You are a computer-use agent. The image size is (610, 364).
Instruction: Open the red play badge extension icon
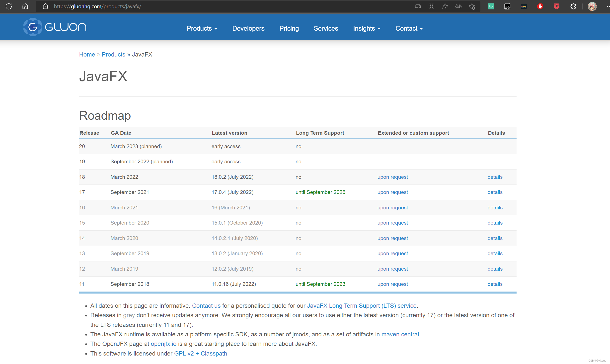[x=557, y=6]
